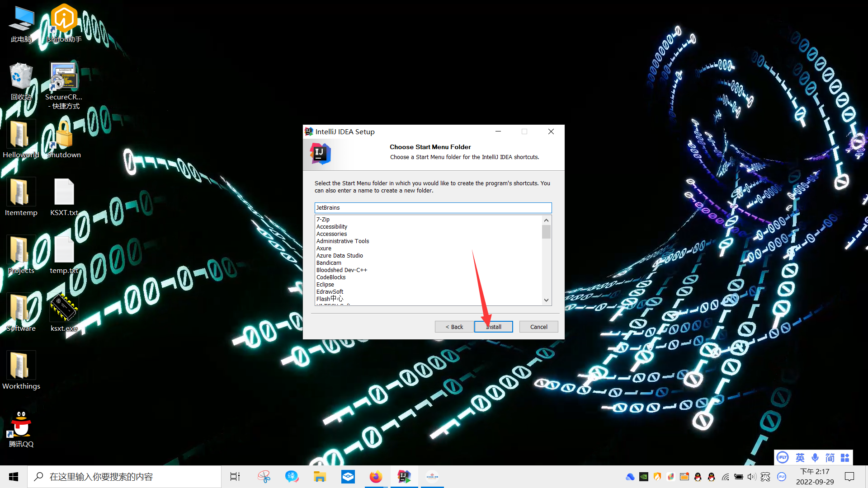Open the Windows Start menu
The height and width of the screenshot is (488, 868).
14,477
